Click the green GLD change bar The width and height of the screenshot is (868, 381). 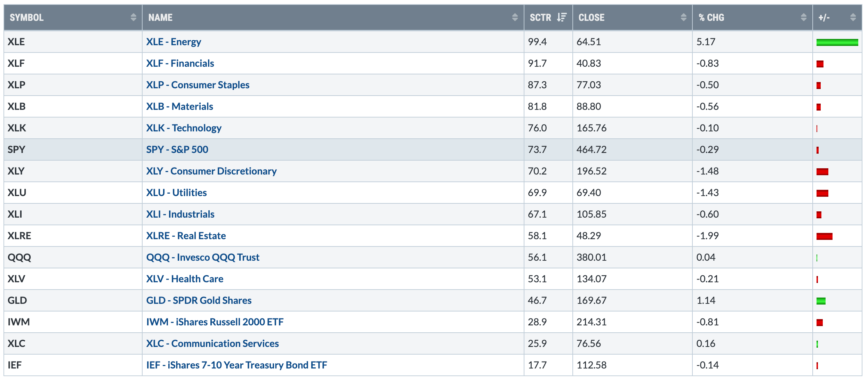[x=821, y=301]
